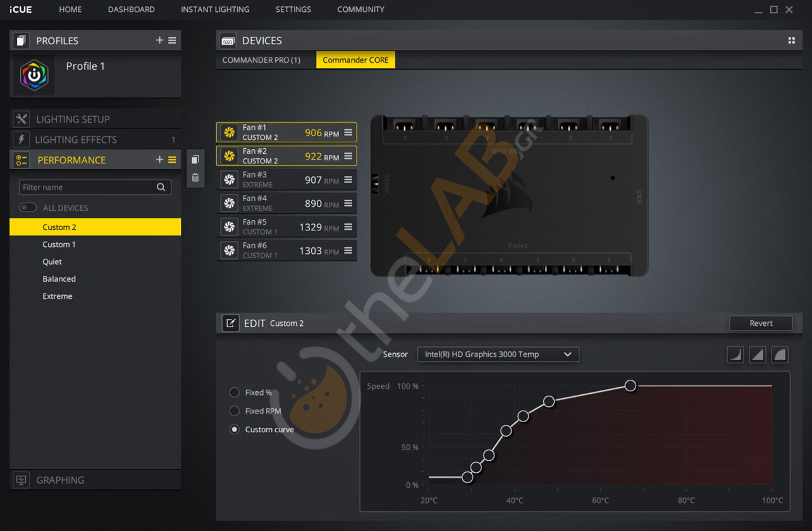Image resolution: width=812 pixels, height=531 pixels.
Task: Open the Sensor dropdown list
Action: (498, 354)
